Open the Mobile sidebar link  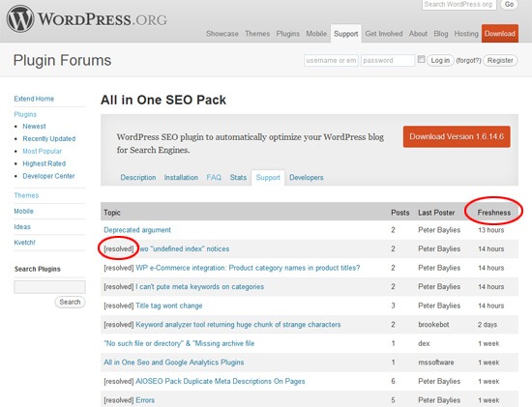[23, 211]
